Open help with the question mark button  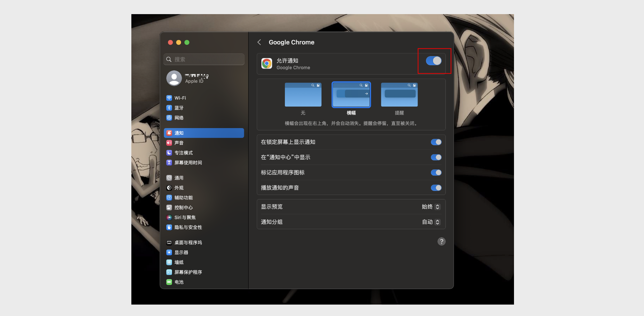tap(441, 241)
